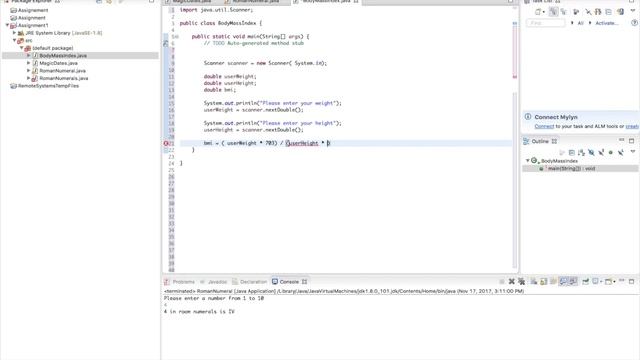This screenshot has height=360, width=640.
Task: Click the info icon beside Connect Mylyn
Action: tap(528, 117)
